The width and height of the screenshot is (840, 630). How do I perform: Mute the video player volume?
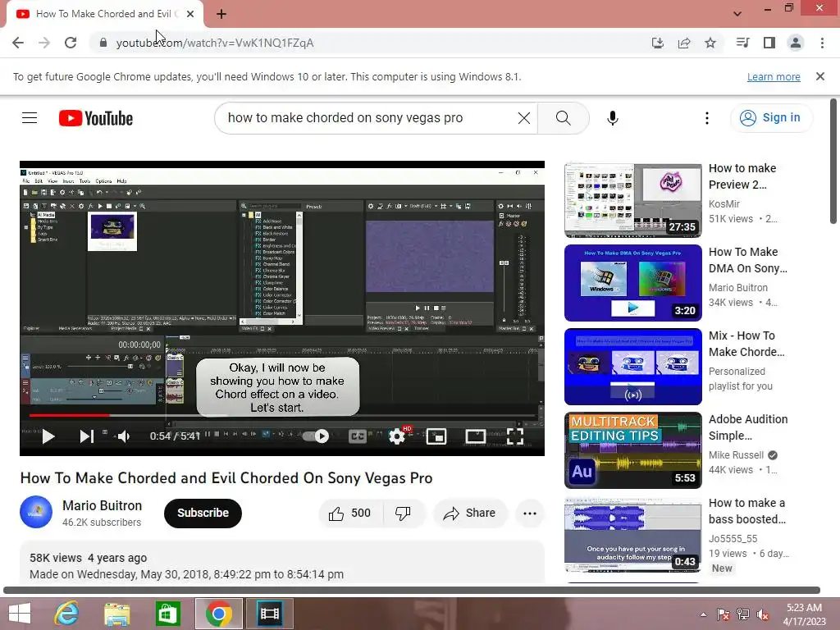(x=124, y=436)
